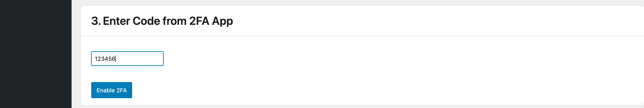This screenshot has width=644, height=108.
Task: Click the Enable 2FA button
Action: [x=112, y=90]
